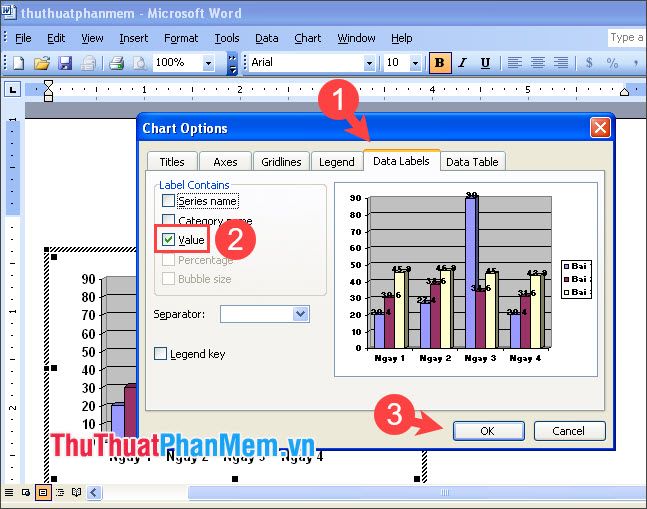The height and width of the screenshot is (509, 647).
Task: Click the Word icon in title bar
Action: click(9, 12)
